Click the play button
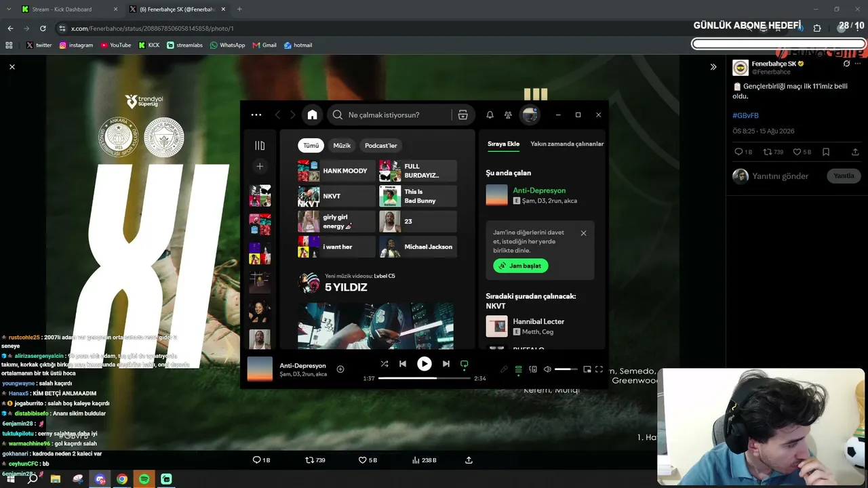 425,364
